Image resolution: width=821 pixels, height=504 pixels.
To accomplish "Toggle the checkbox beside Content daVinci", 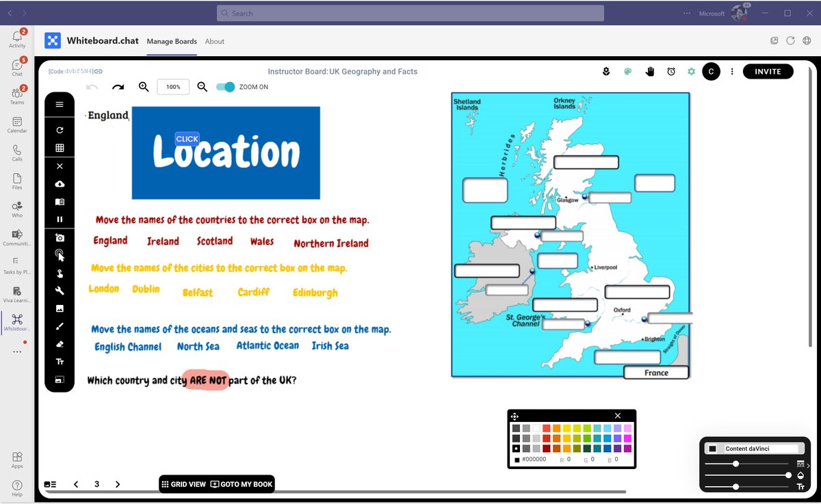I will pyautogui.click(x=713, y=448).
